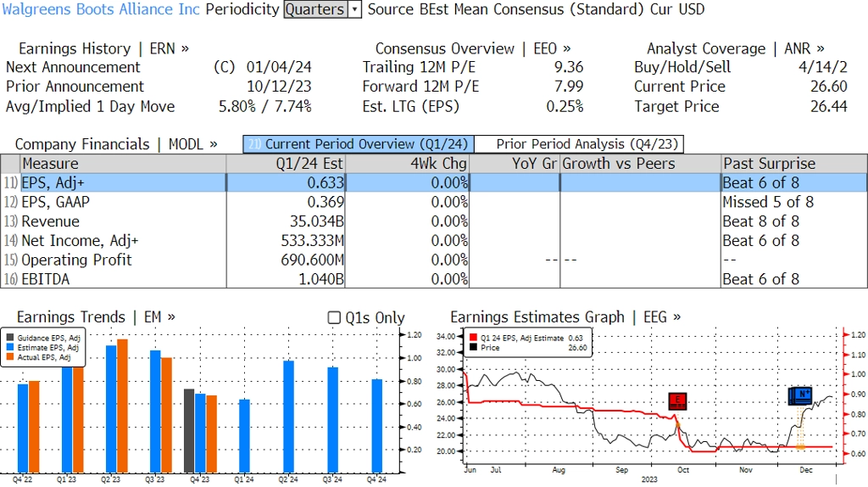Click the Missed 5 of 8 cell
The image size is (868, 487).
(768, 202)
